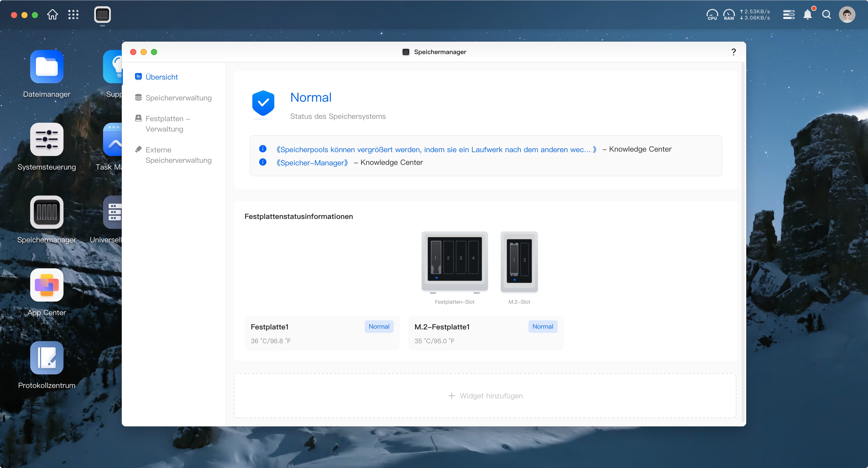The image size is (868, 468).
Task: Open CPU usage monitor indicator
Action: 712,15
